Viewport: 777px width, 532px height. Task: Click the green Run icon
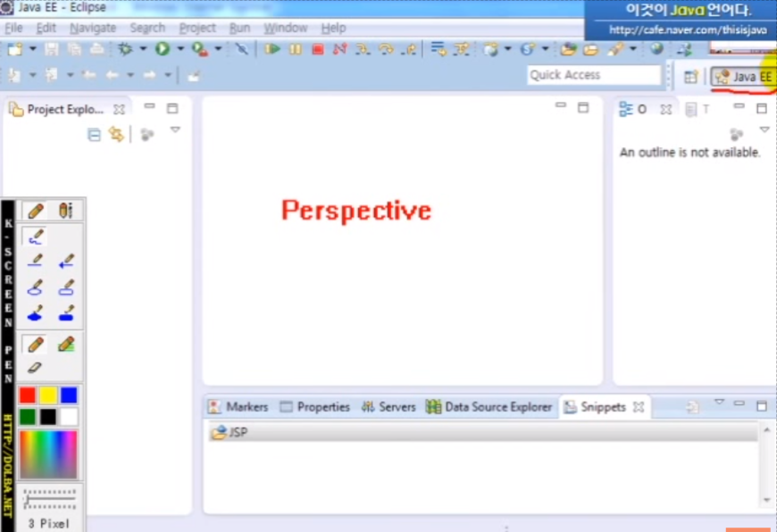pos(163,49)
